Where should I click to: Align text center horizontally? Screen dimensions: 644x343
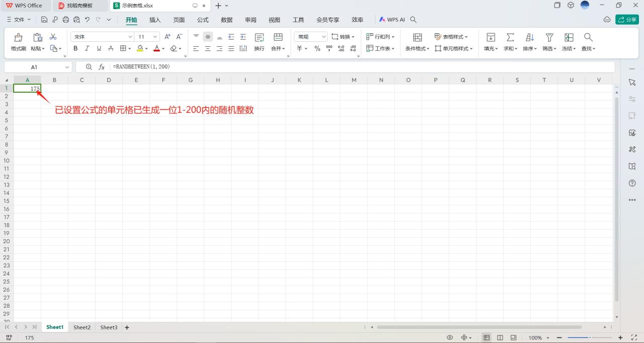point(208,48)
